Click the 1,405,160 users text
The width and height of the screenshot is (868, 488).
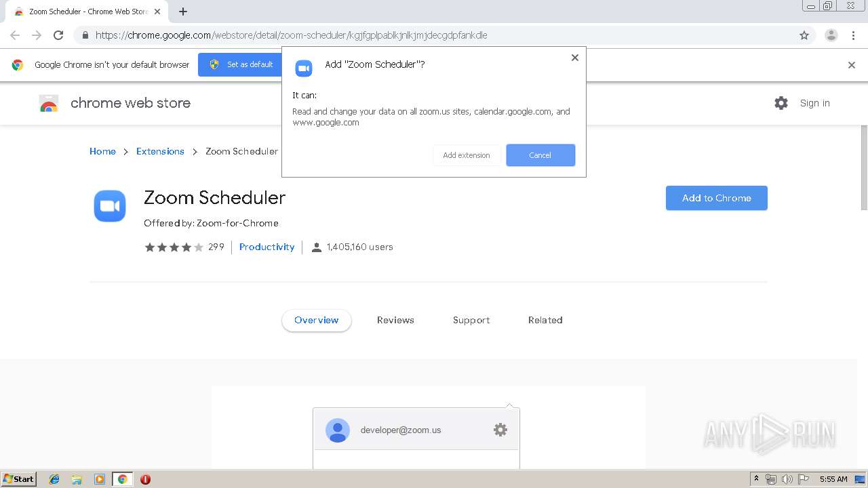(x=360, y=247)
